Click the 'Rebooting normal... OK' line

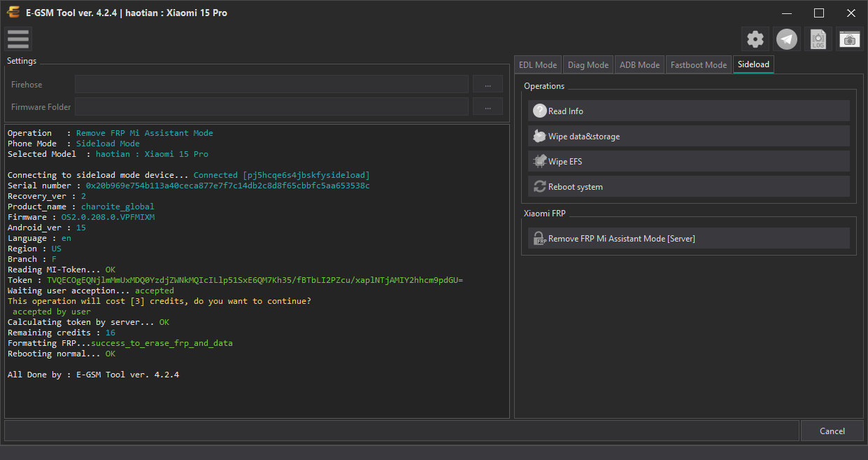coord(62,354)
